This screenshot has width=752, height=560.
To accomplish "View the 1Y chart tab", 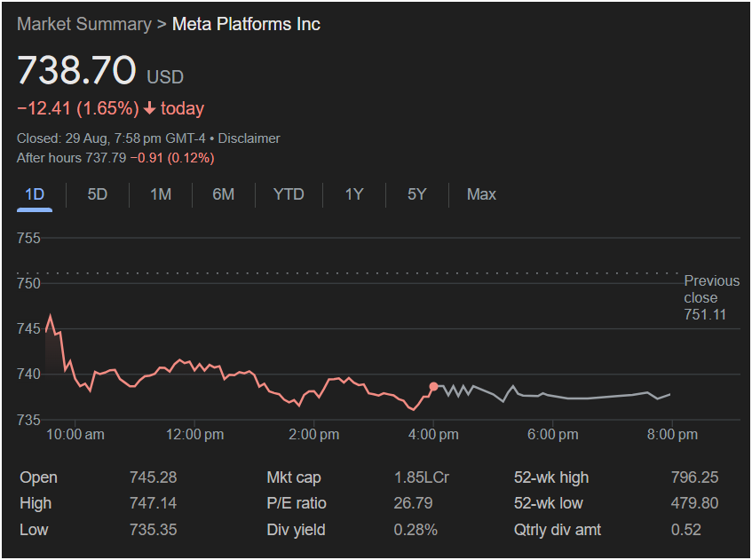I will coord(354,194).
